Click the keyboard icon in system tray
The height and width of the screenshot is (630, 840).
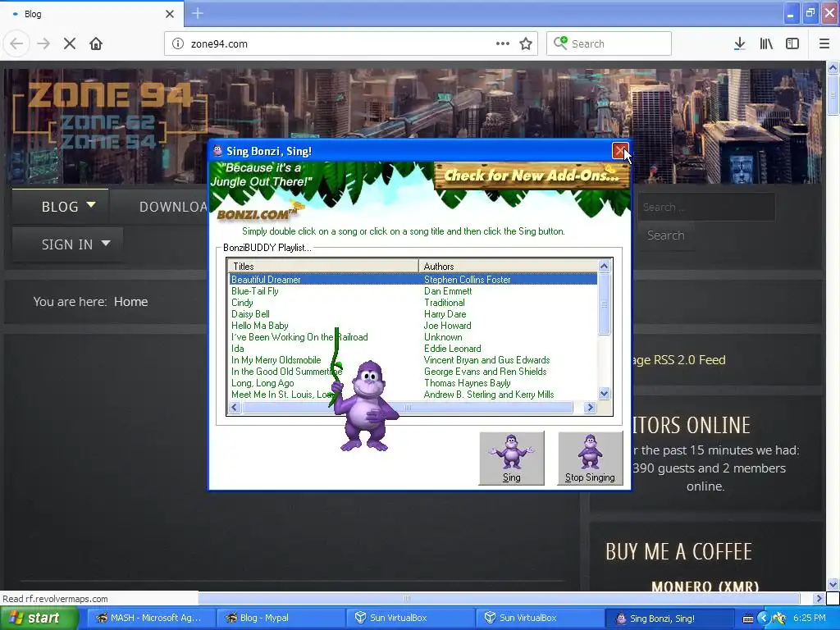tap(748, 619)
